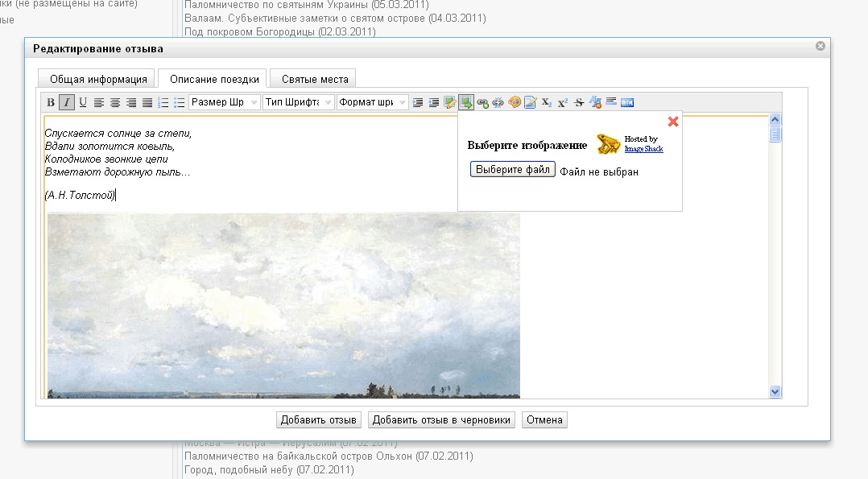868x479 pixels.
Task: Click the editor scrollbar down arrow
Action: tap(775, 391)
